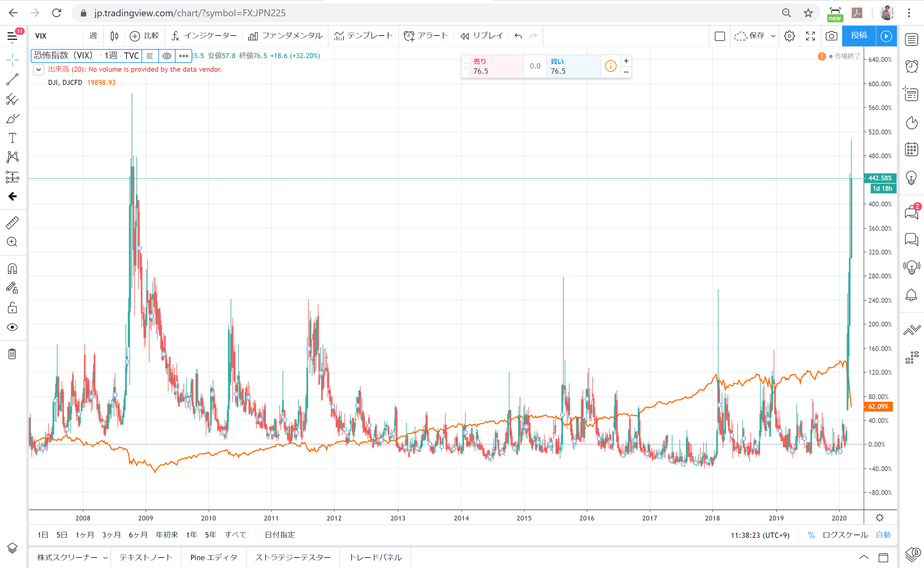This screenshot has height=568, width=924.
Task: Create a new alert
Action: coord(426,36)
